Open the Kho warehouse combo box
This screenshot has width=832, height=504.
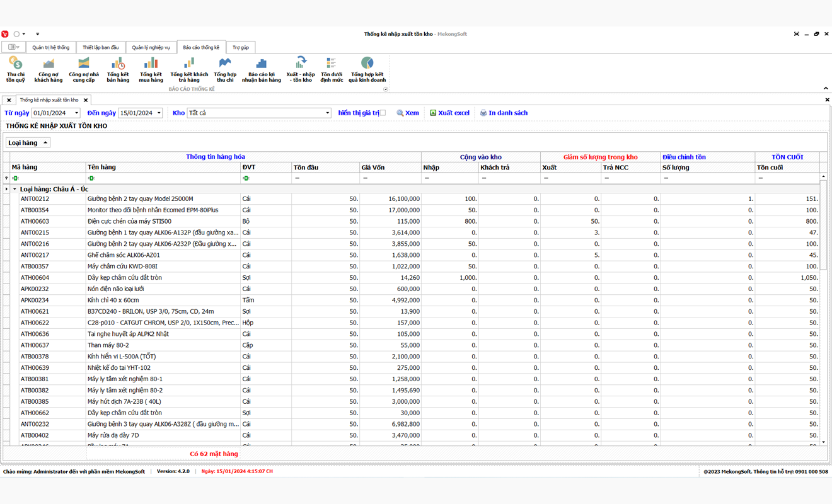click(259, 113)
